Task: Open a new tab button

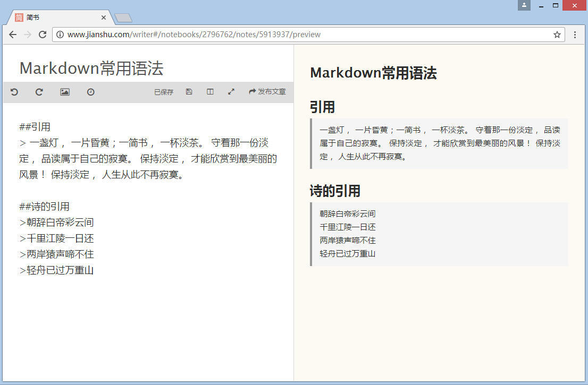Action: click(x=123, y=18)
